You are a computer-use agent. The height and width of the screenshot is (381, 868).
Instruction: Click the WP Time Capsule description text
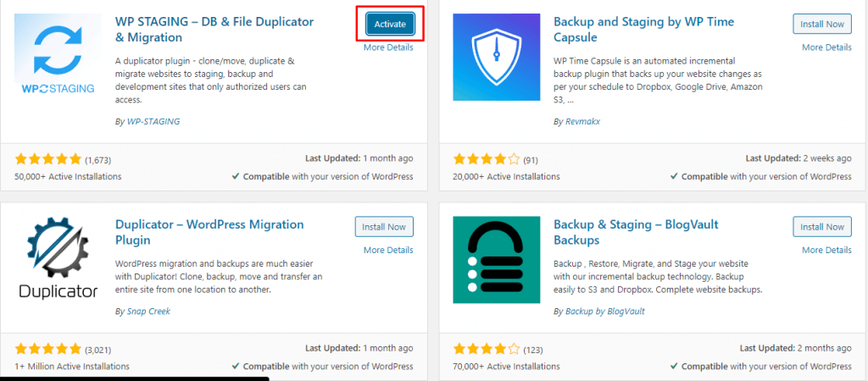(x=658, y=80)
